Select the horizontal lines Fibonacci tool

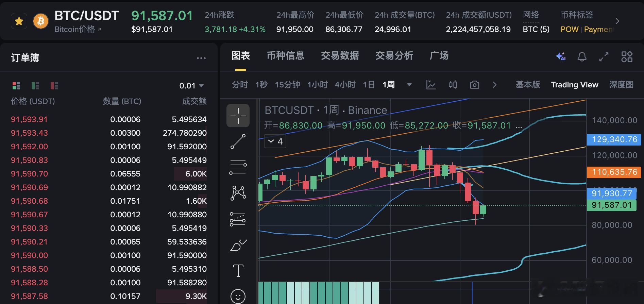coord(238,167)
